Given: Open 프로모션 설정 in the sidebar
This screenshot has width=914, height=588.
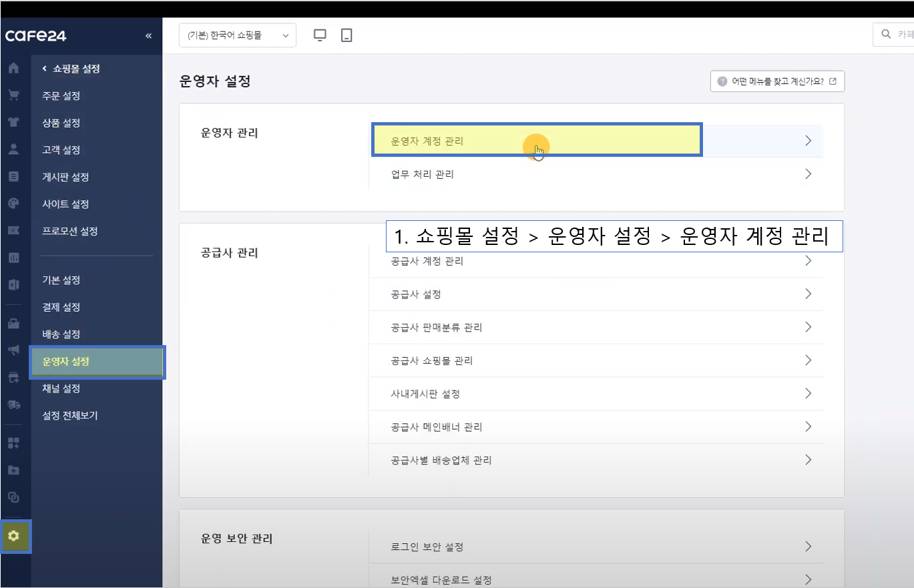Looking at the screenshot, I should pos(70,231).
